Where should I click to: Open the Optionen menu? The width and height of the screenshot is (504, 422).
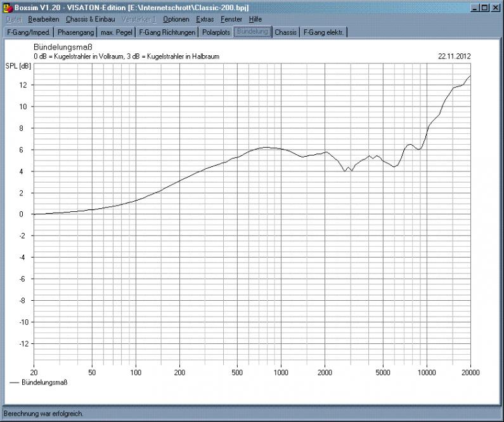tap(176, 19)
